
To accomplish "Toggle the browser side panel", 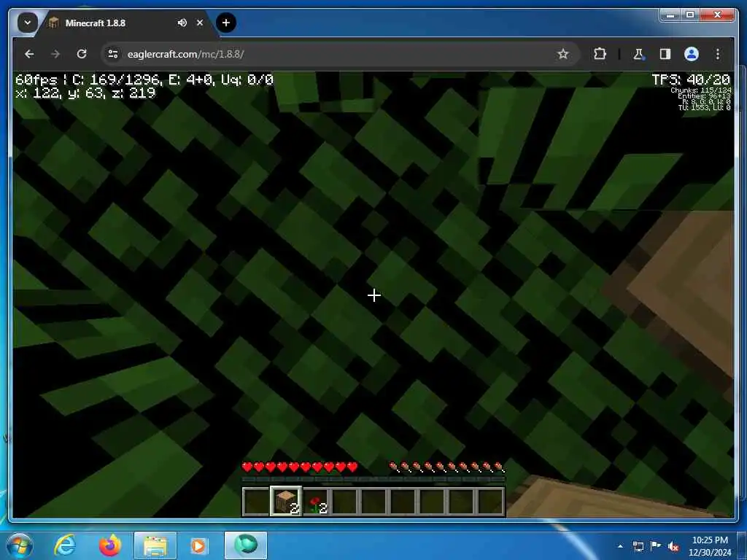I will (x=665, y=54).
